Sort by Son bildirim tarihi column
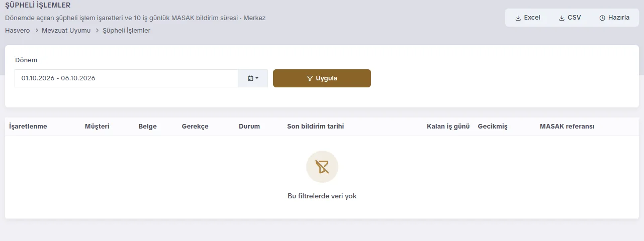This screenshot has height=241, width=644. (x=315, y=127)
